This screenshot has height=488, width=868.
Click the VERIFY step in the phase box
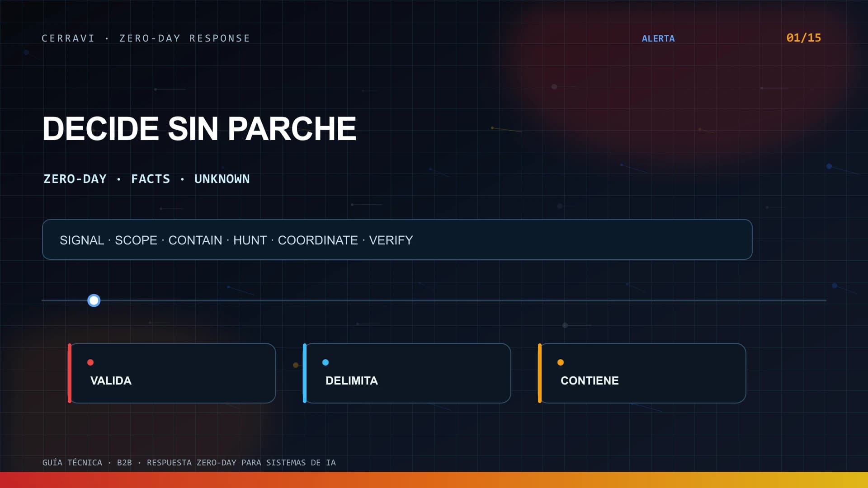point(391,240)
